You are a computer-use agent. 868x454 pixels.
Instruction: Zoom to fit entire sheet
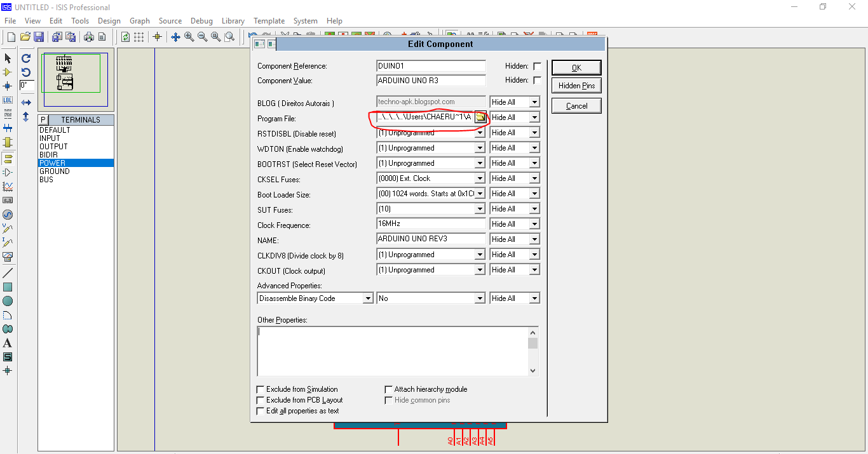[x=215, y=37]
